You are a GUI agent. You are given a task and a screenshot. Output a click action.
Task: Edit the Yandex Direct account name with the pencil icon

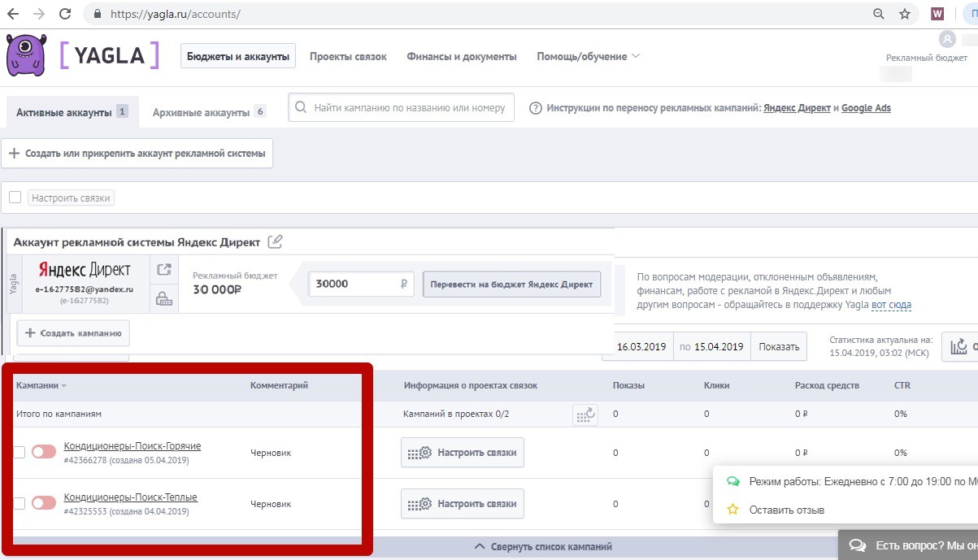coord(276,241)
